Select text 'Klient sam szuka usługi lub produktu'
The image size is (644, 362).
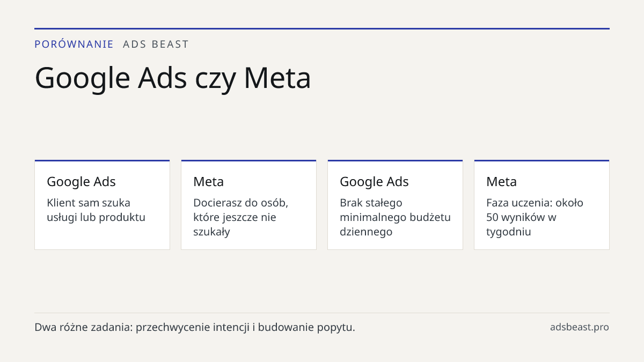tap(96, 210)
